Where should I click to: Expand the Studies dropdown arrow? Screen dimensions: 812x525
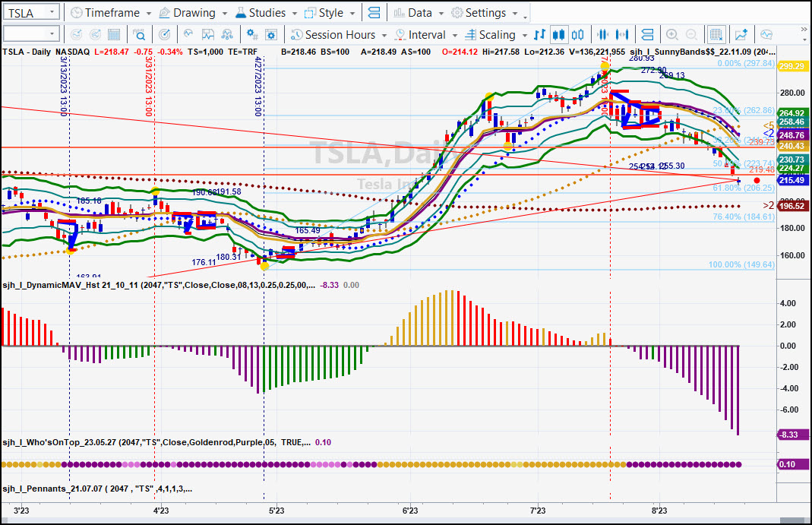coord(295,14)
